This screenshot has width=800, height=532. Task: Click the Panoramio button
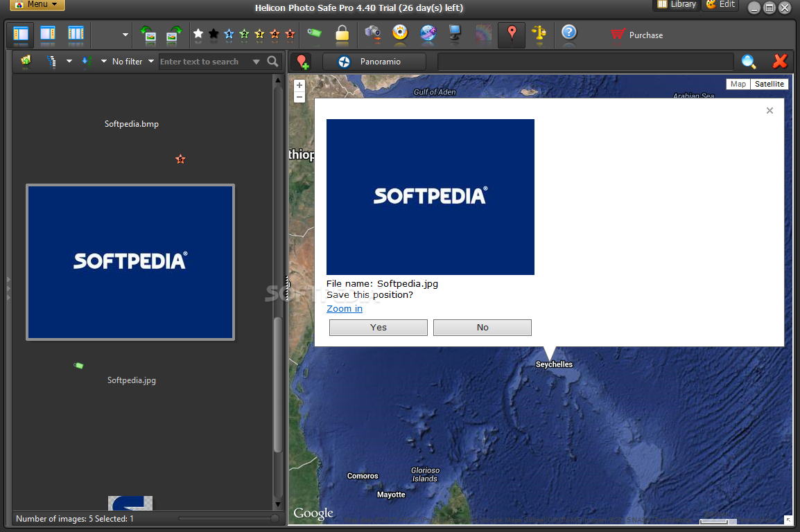point(374,62)
